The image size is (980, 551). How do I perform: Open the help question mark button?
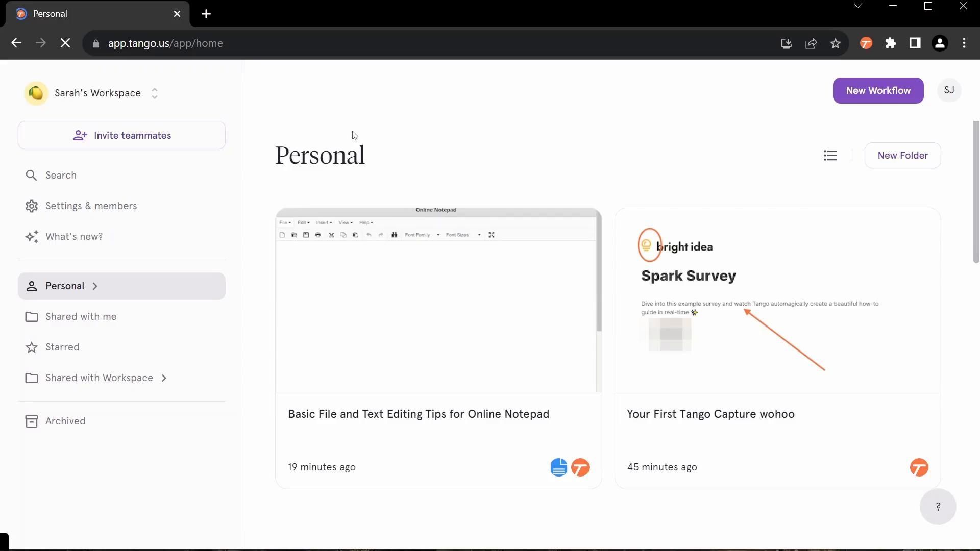[938, 507]
